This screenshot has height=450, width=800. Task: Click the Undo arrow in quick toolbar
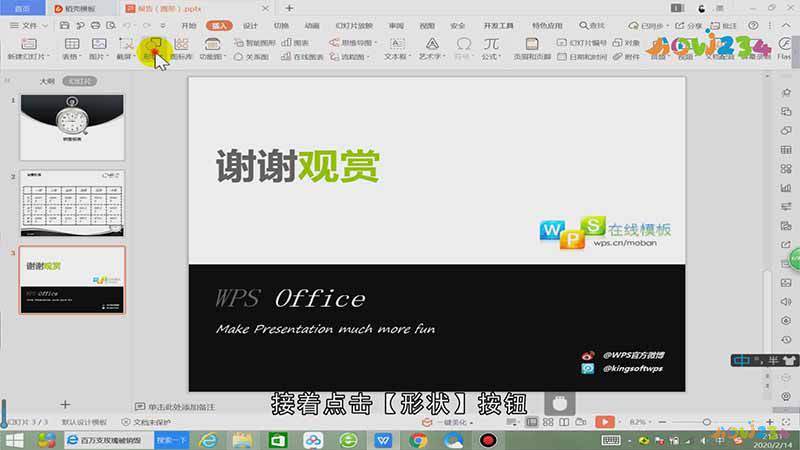pos(127,25)
